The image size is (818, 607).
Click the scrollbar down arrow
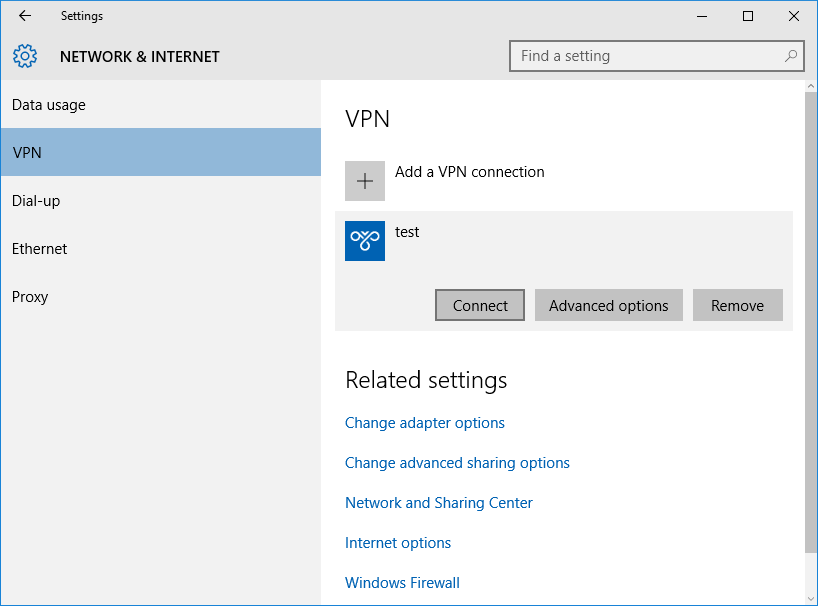pyautogui.click(x=811, y=598)
